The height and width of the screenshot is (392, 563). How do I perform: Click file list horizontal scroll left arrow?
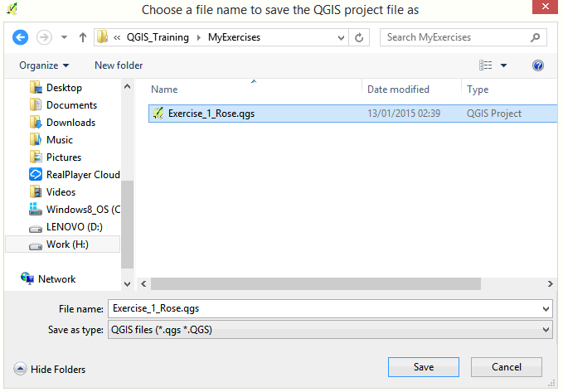tap(143, 284)
